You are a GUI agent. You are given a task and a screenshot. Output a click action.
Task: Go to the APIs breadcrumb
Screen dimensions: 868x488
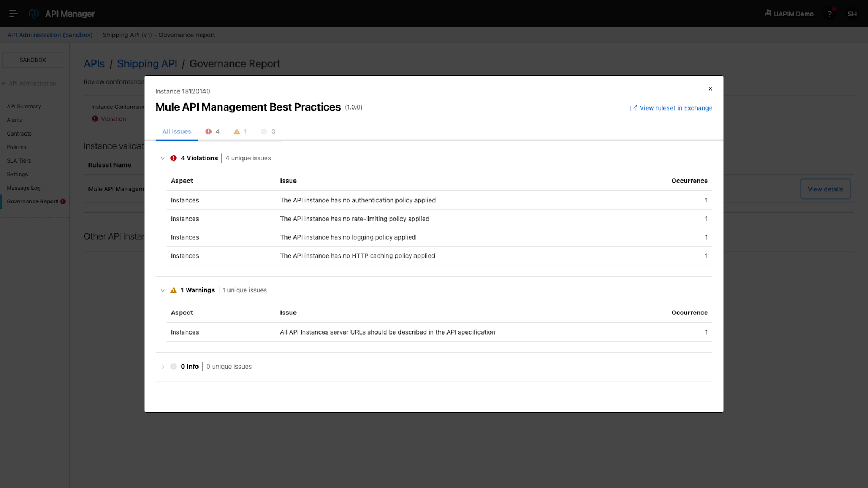(x=94, y=64)
